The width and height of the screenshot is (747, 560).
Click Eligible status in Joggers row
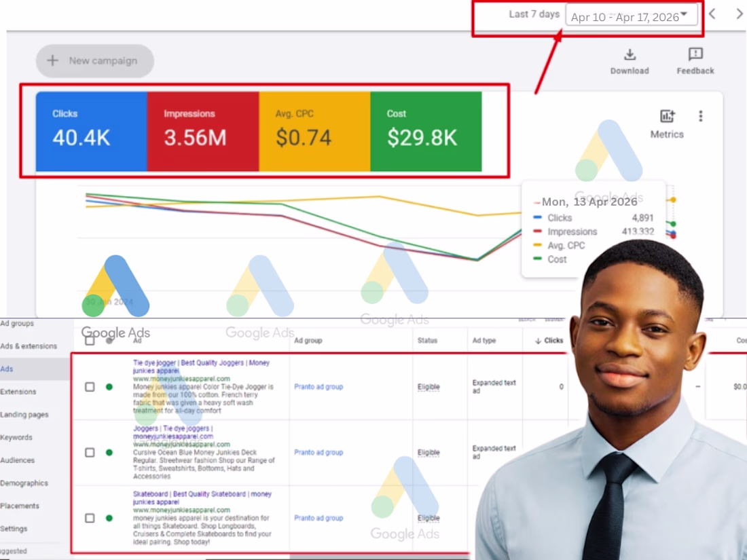click(429, 453)
